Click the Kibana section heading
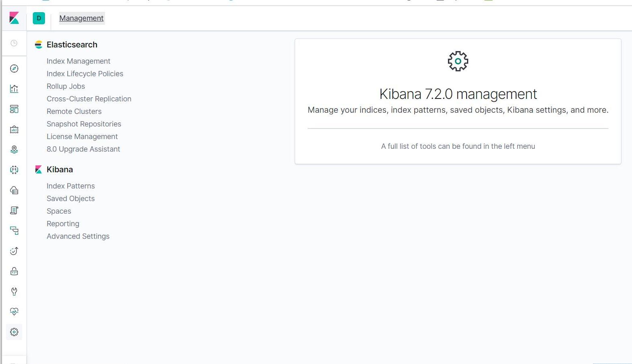632x364 pixels. [x=60, y=169]
